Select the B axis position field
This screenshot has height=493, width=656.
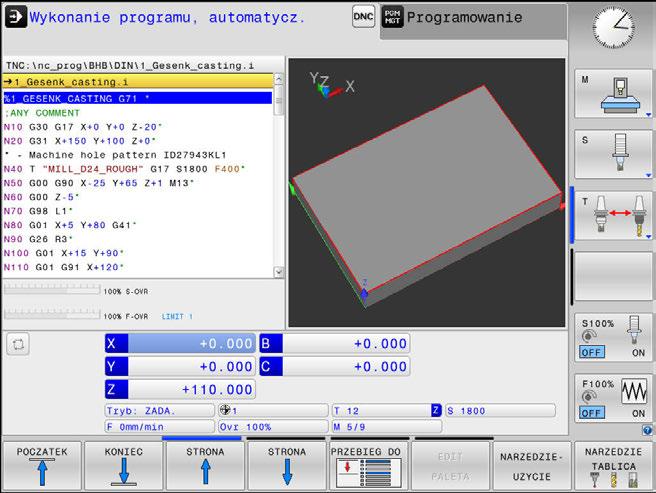pyautogui.click(x=334, y=344)
